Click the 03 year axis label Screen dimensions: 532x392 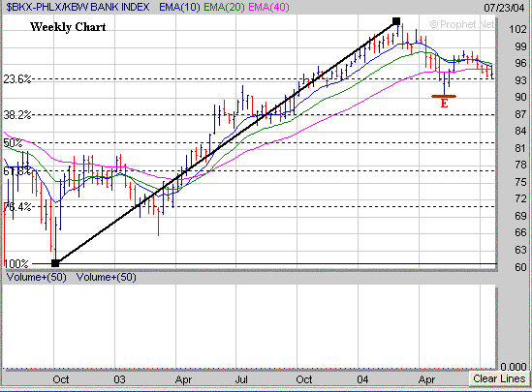[x=119, y=379]
